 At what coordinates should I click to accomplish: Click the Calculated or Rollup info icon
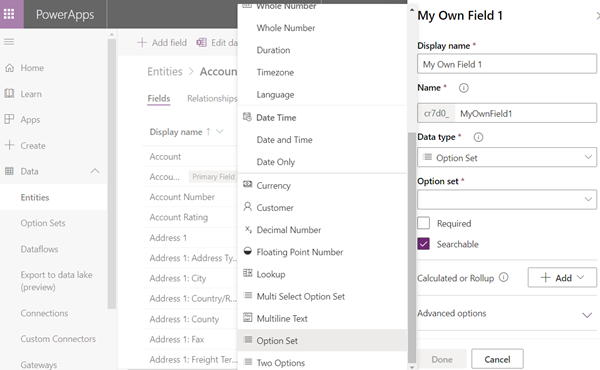pyautogui.click(x=504, y=277)
